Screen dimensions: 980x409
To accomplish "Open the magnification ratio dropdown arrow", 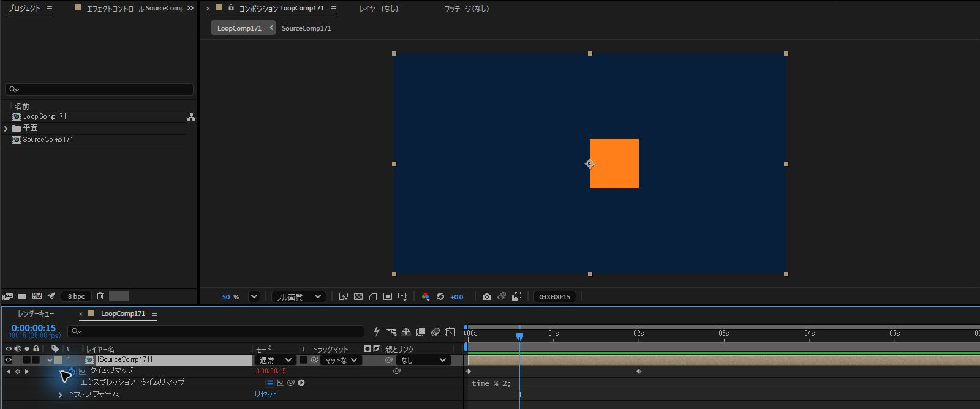I will click(x=254, y=296).
